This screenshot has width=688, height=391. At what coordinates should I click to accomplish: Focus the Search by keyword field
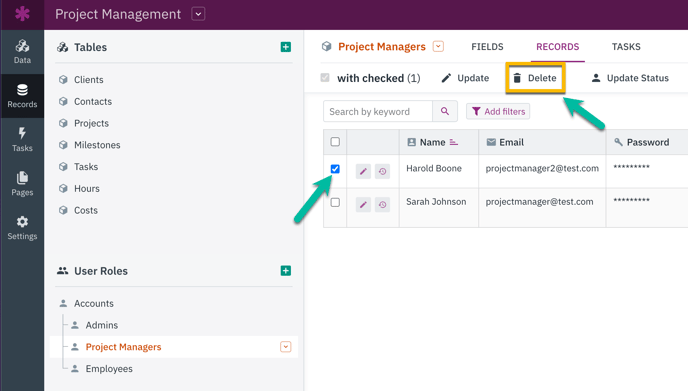click(378, 111)
